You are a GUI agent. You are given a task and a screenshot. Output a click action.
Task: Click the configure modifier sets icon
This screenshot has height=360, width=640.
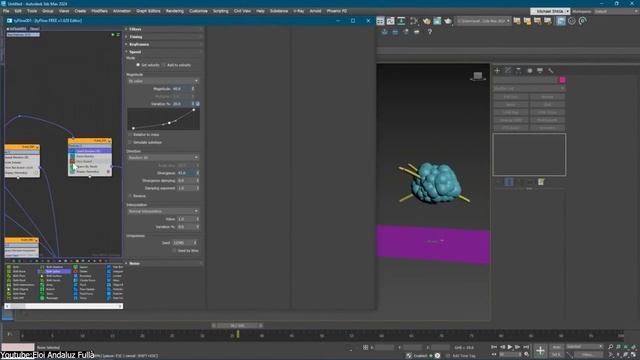click(x=541, y=182)
